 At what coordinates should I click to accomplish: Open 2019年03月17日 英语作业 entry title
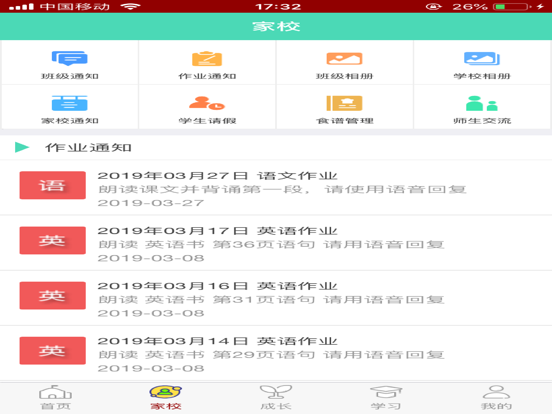click(217, 231)
